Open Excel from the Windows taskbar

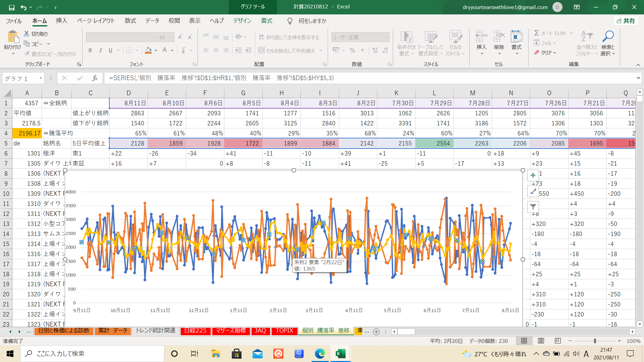pyautogui.click(x=340, y=354)
